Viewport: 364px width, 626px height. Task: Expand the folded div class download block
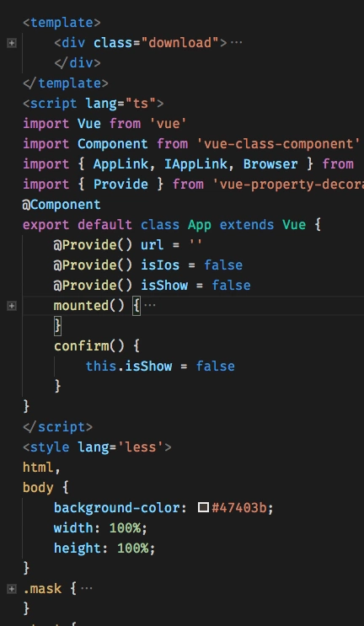[x=12, y=43]
